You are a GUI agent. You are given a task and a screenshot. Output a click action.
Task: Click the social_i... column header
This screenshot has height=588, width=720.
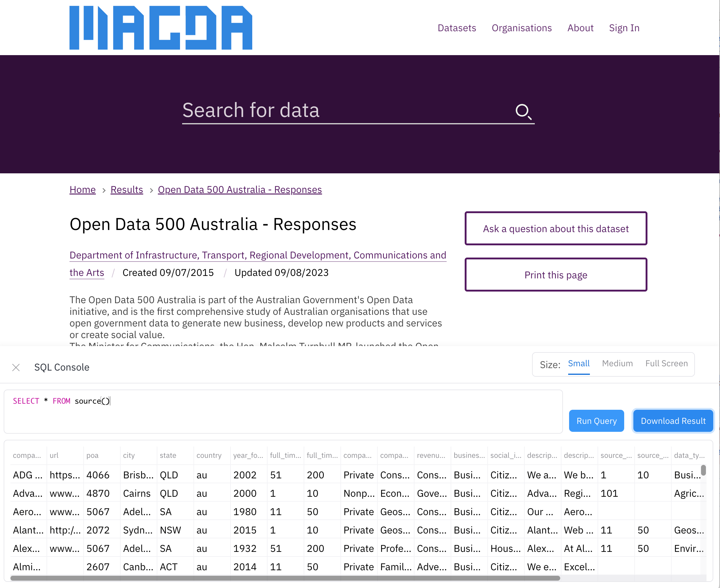(506, 456)
